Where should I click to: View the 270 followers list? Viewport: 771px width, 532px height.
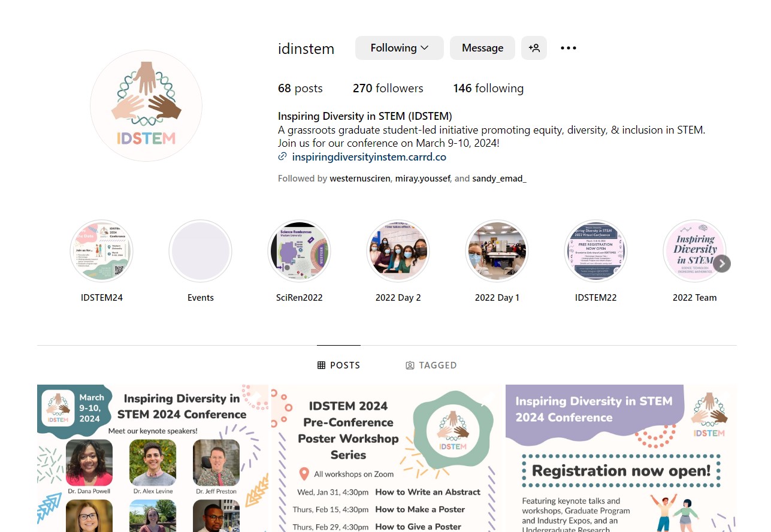[388, 88]
